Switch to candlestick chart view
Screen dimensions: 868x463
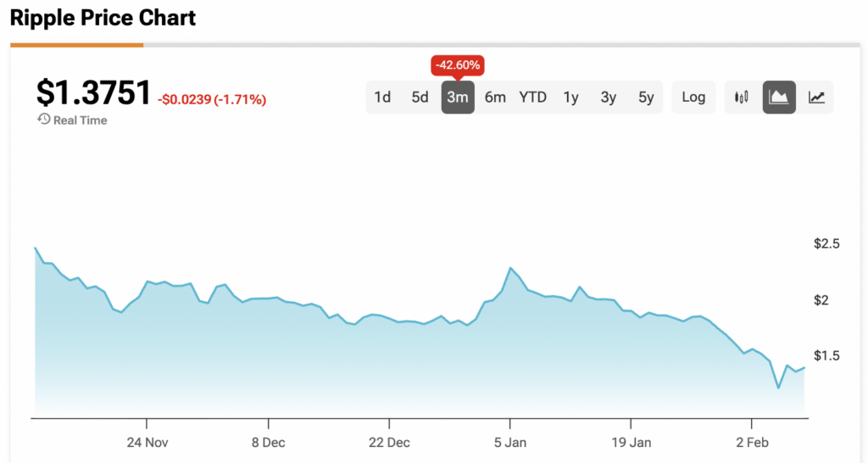742,98
